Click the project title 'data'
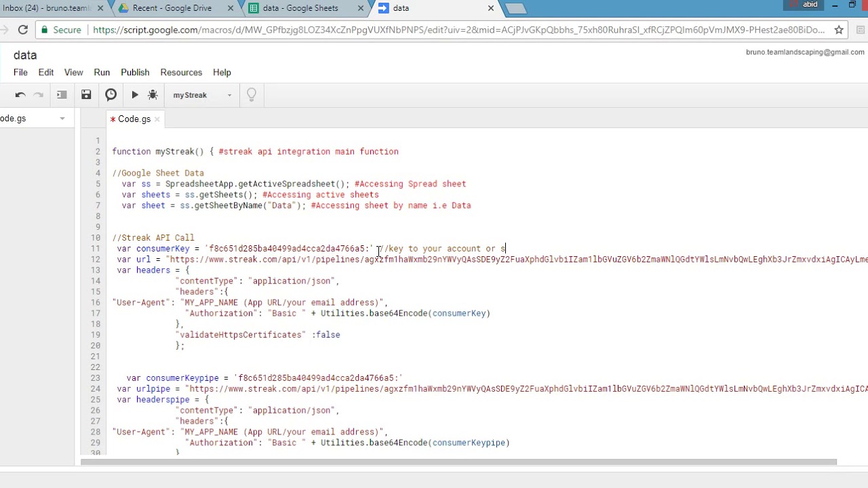Image resolution: width=868 pixels, height=488 pixels. (25, 56)
